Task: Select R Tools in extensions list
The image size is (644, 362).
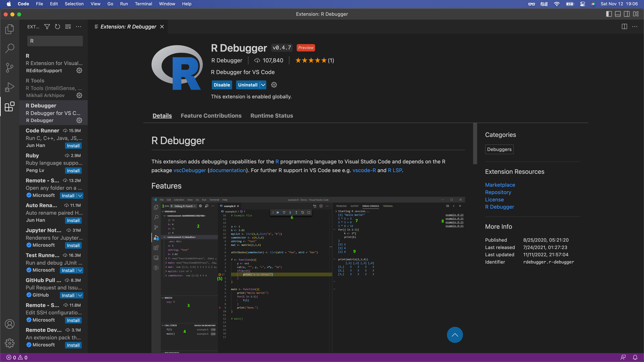Action: pos(53,88)
